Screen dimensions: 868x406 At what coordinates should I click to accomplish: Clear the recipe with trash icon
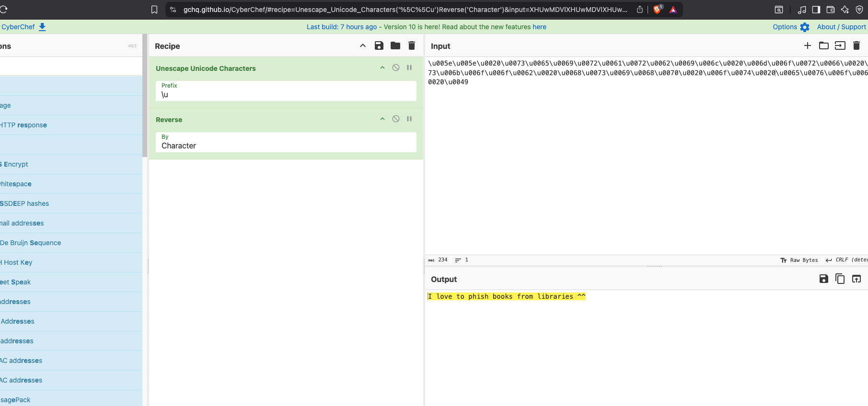(412, 45)
